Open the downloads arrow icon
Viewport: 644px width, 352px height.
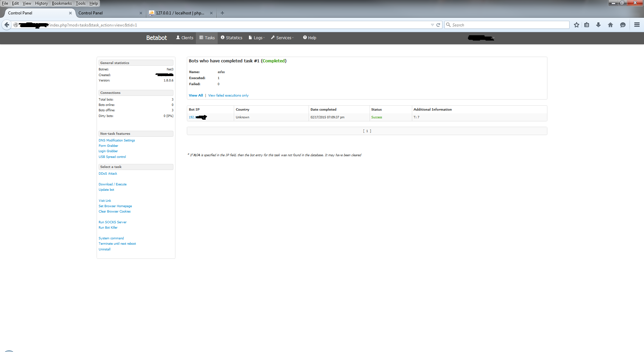tap(598, 25)
